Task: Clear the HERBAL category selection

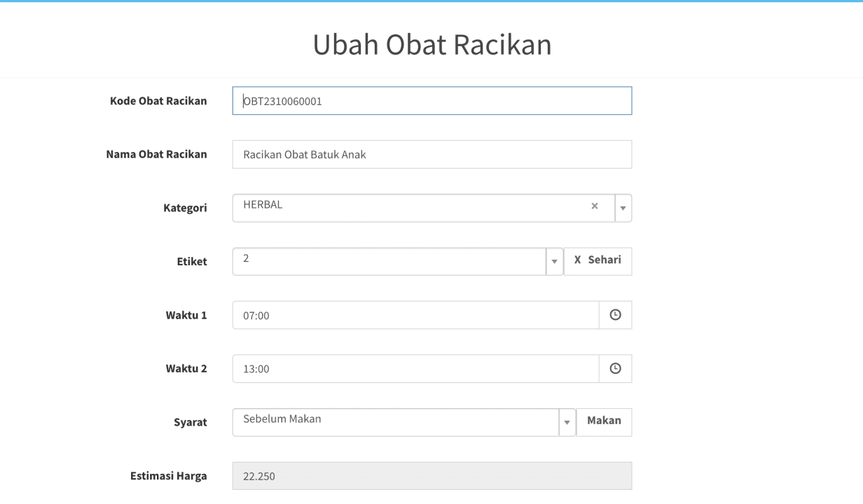Action: click(595, 206)
